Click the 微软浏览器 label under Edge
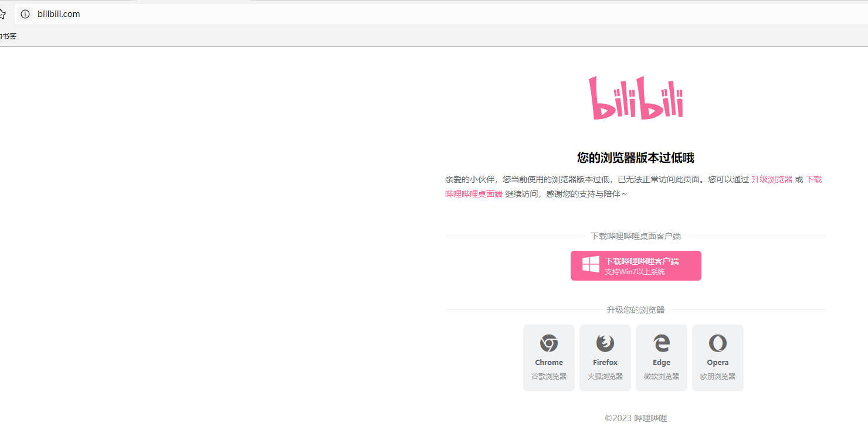868x447 pixels. (x=662, y=377)
